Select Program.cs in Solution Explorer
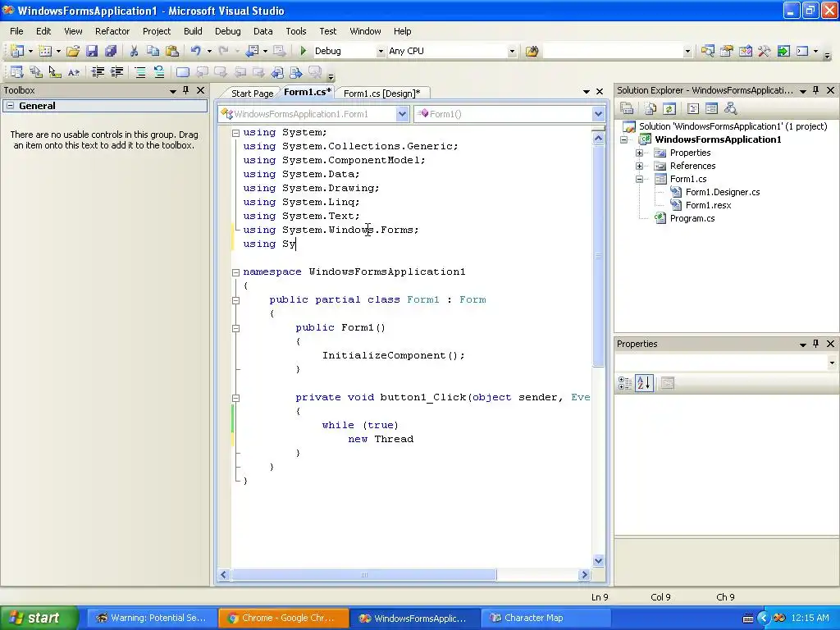 [692, 218]
